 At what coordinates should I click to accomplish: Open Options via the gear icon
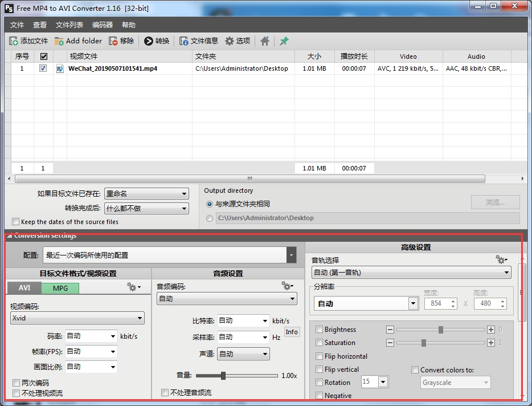(230, 41)
